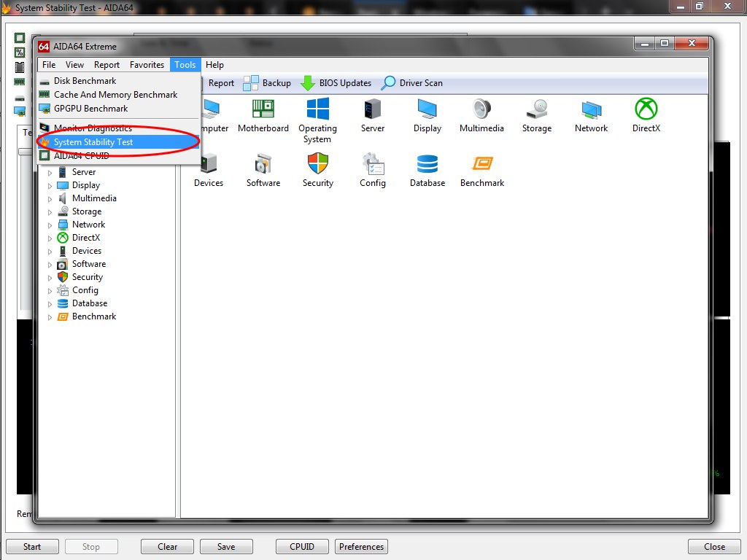
Task: Open the Server icon in main pane
Action: 373,116
